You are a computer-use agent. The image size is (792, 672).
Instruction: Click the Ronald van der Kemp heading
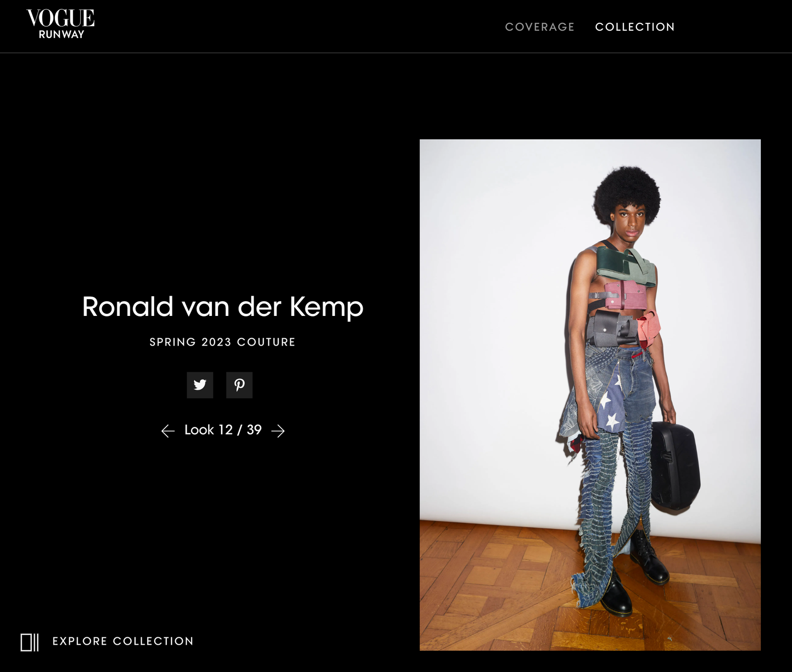click(x=223, y=307)
